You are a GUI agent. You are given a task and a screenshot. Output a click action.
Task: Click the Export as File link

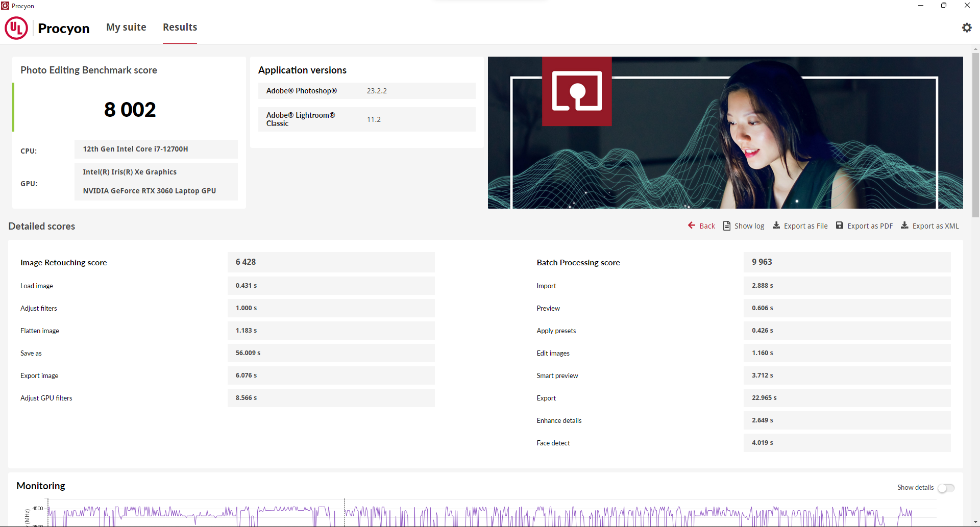806,226
